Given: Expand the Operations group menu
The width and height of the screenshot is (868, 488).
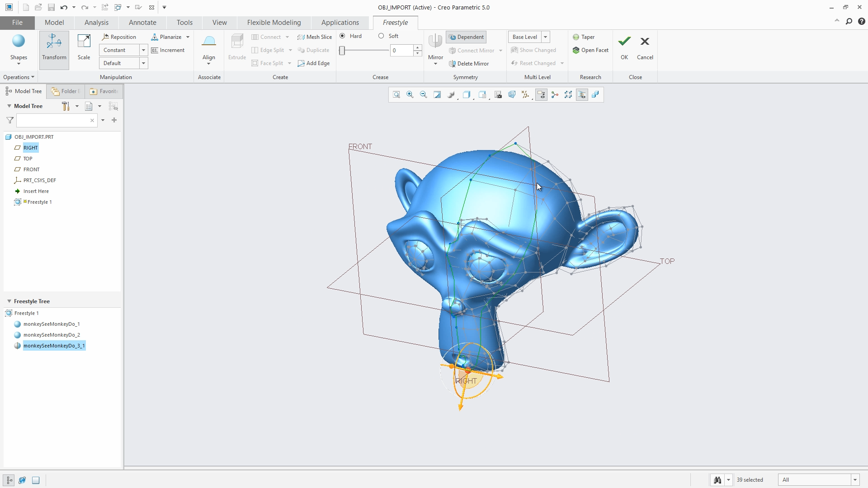Looking at the screenshot, I should tap(19, 77).
